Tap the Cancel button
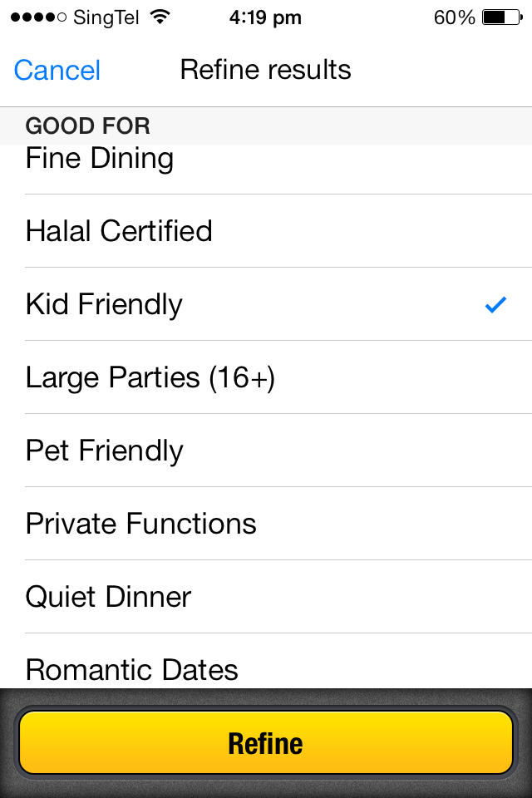This screenshot has height=798, width=532. click(x=57, y=70)
